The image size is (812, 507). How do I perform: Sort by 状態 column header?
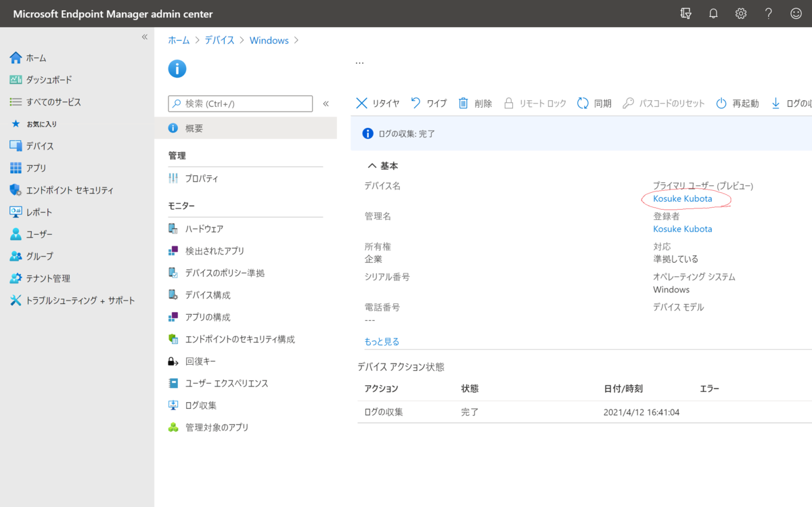pos(470,389)
